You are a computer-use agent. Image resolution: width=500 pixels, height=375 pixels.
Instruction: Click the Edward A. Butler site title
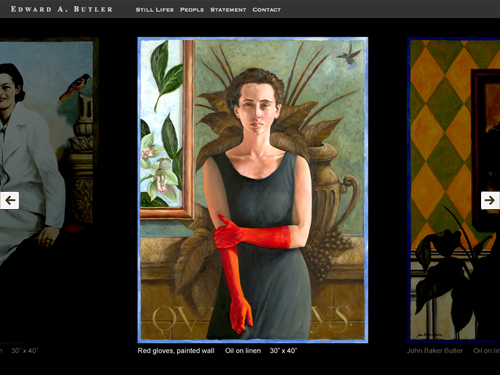point(62,9)
